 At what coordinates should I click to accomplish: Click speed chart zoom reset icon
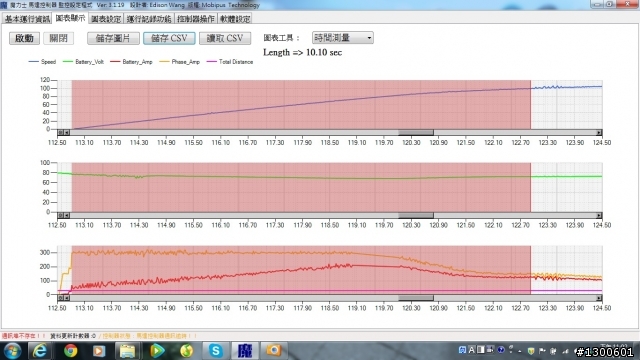pyautogui.click(x=60, y=132)
